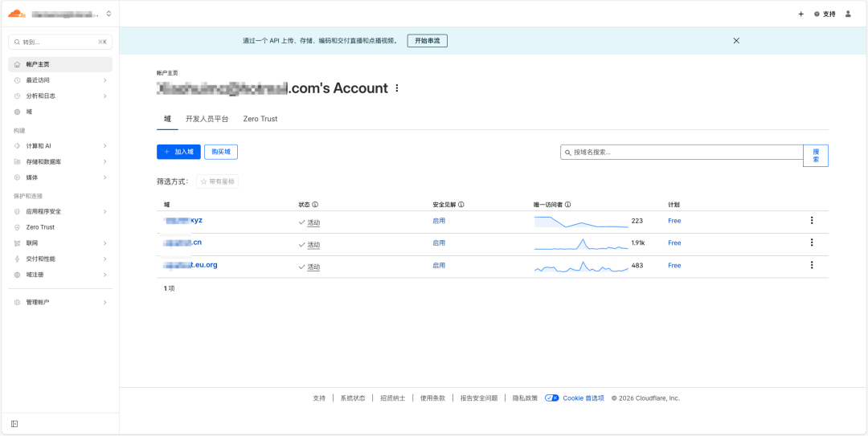Image resolution: width=868 pixels, height=436 pixels.
Task: Click 启用 in the .xyz row
Action: 439,221
